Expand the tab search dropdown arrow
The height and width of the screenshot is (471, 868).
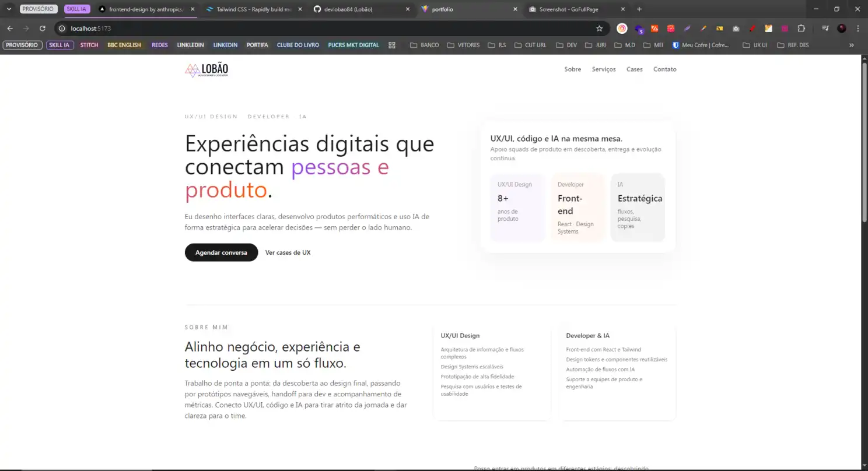(x=9, y=9)
